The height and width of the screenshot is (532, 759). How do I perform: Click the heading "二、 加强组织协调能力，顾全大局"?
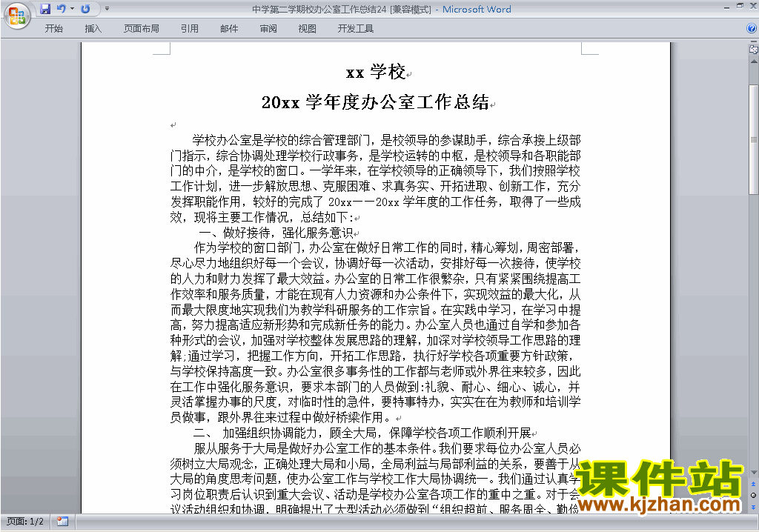[x=285, y=433]
